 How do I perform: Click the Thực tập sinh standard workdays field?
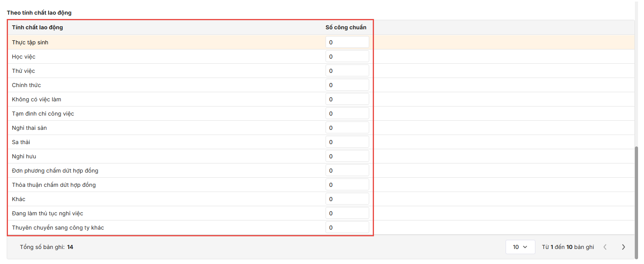(347, 42)
